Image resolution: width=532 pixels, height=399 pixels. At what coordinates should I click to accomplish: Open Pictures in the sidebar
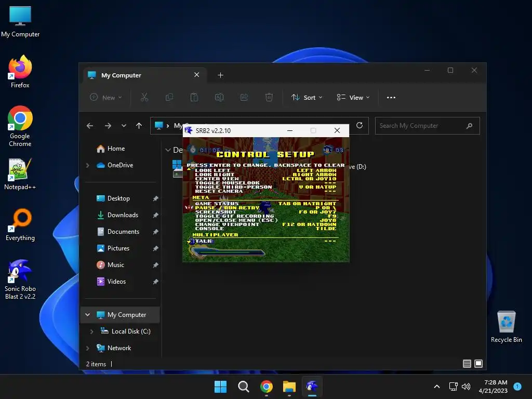[113, 248]
